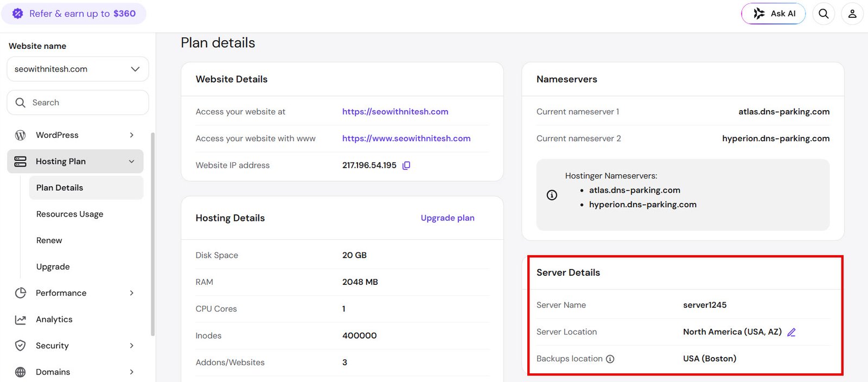Expand the WordPress menu chevron
The height and width of the screenshot is (382, 868).
[132, 135]
